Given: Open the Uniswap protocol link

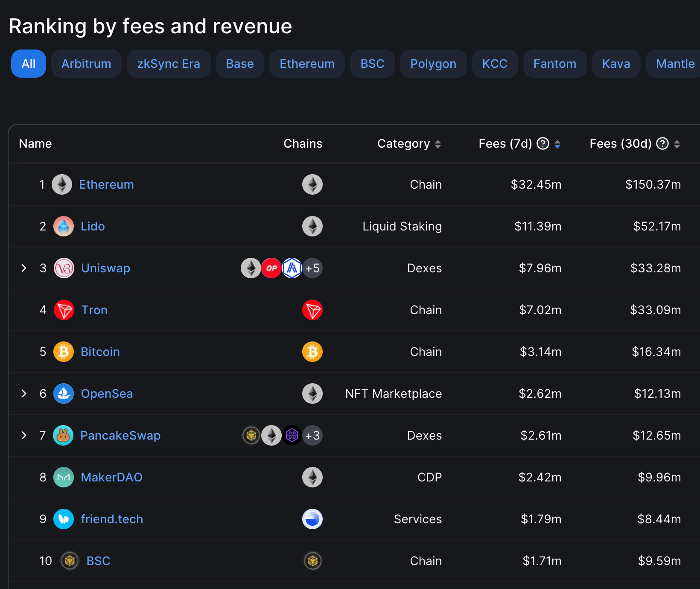Looking at the screenshot, I should coord(105,268).
